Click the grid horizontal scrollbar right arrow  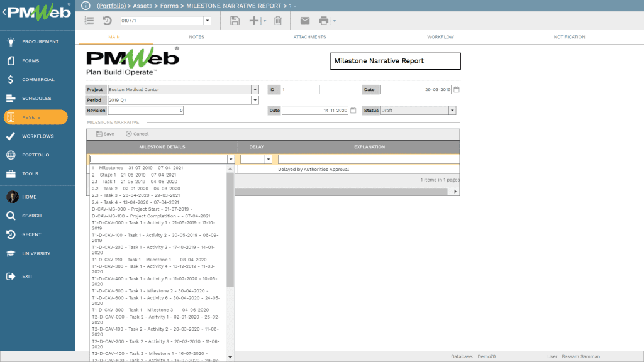click(x=455, y=192)
